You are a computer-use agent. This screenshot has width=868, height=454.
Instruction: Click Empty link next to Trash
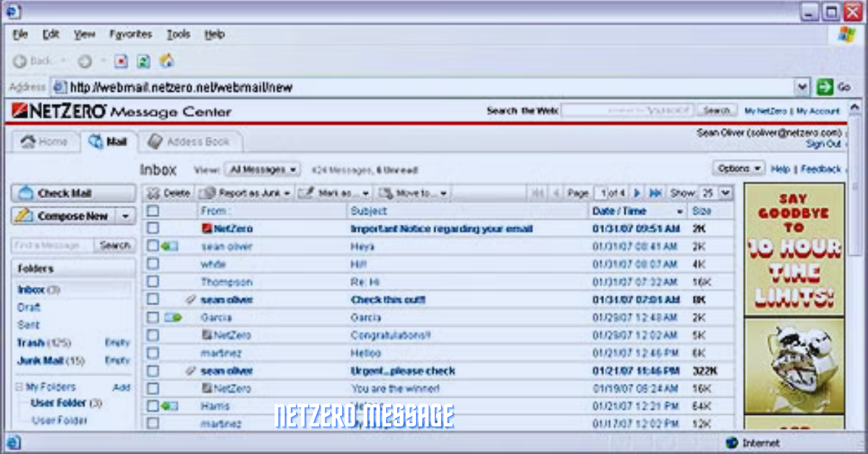pyautogui.click(x=117, y=343)
